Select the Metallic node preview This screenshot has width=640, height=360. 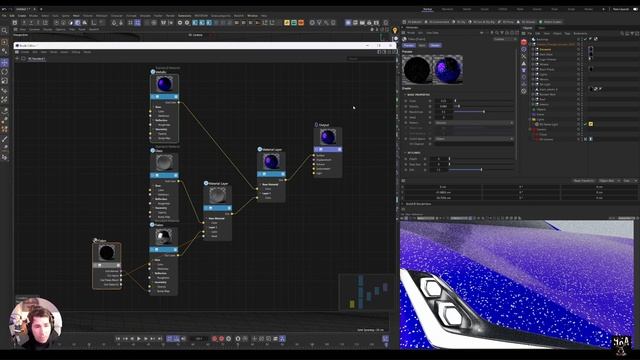pyautogui.click(x=164, y=84)
